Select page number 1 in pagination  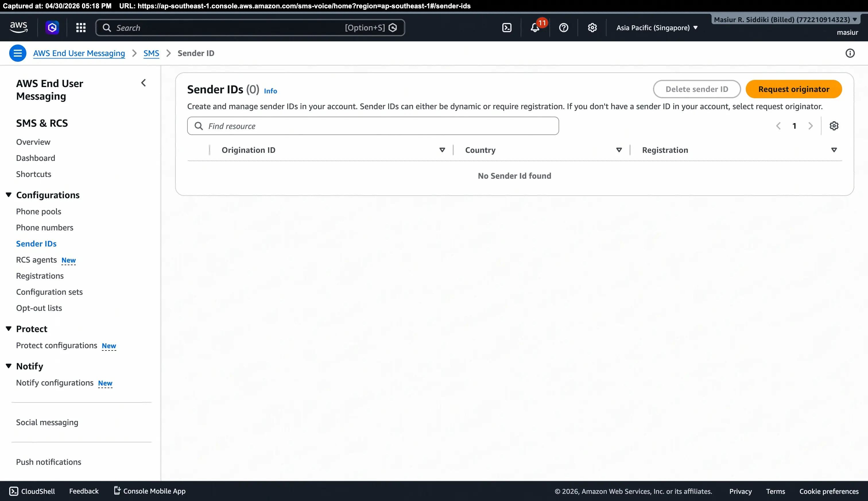pos(795,126)
